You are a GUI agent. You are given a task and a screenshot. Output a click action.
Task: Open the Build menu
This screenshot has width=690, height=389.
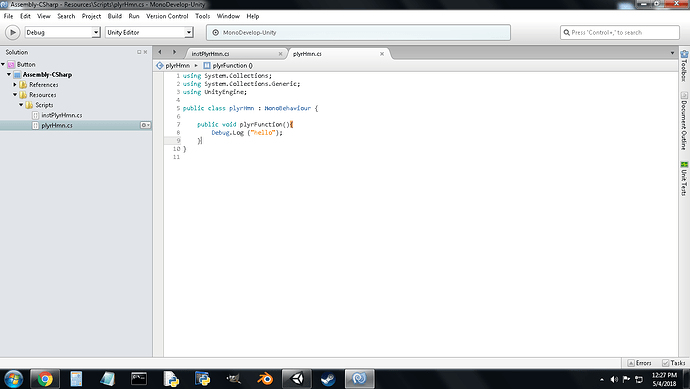click(114, 16)
